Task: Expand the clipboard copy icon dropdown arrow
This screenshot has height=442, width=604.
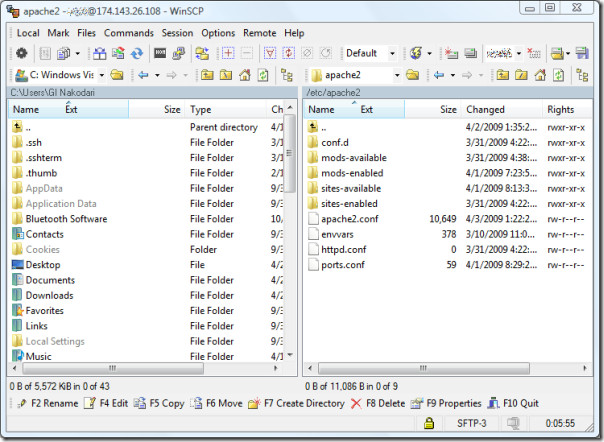Action: point(77,53)
